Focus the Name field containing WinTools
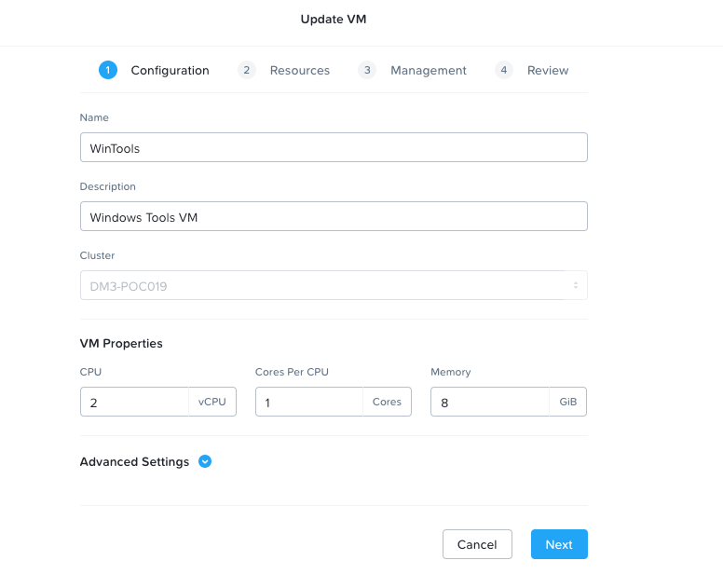 point(334,147)
